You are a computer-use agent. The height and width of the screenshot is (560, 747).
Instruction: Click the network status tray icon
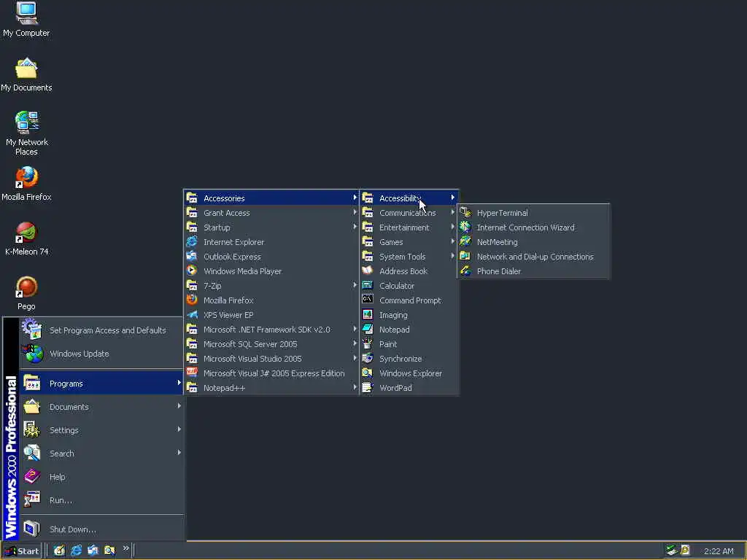point(672,550)
